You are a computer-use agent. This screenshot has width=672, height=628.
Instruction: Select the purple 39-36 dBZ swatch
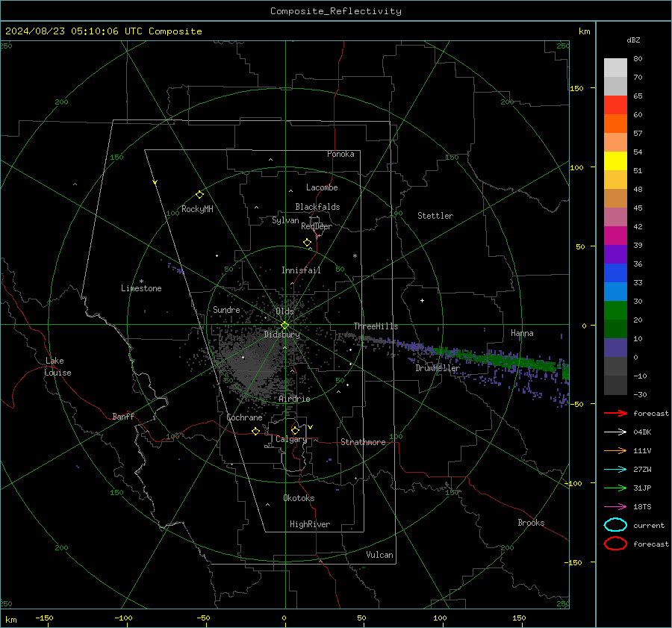point(615,255)
